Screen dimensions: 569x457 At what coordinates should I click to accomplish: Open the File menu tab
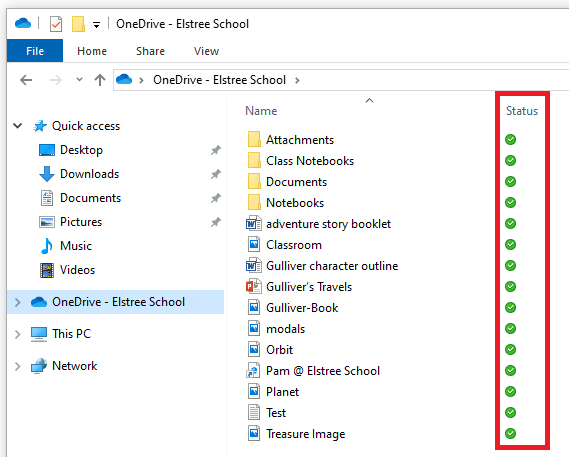(x=35, y=51)
